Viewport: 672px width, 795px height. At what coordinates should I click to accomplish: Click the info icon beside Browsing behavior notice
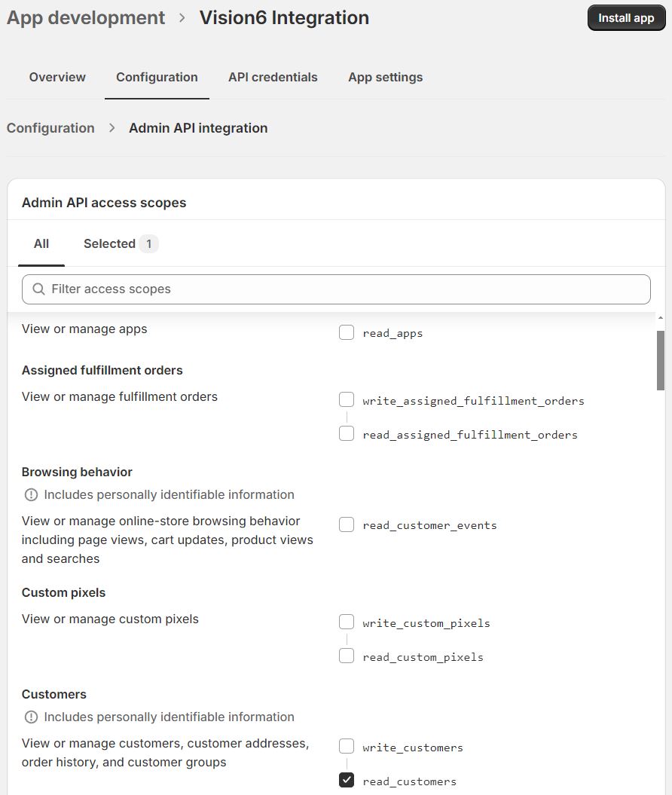32,495
